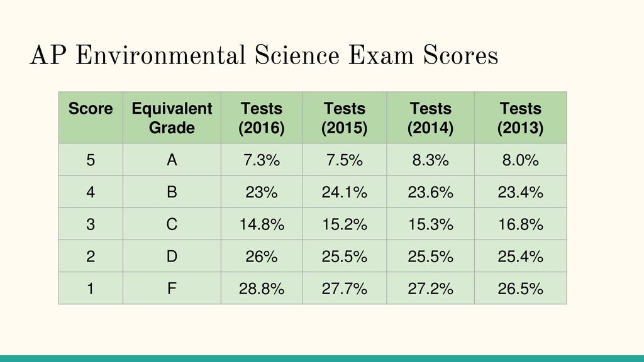This screenshot has height=362, width=644.
Task: Select the cell showing 7.3%
Action: point(262,160)
